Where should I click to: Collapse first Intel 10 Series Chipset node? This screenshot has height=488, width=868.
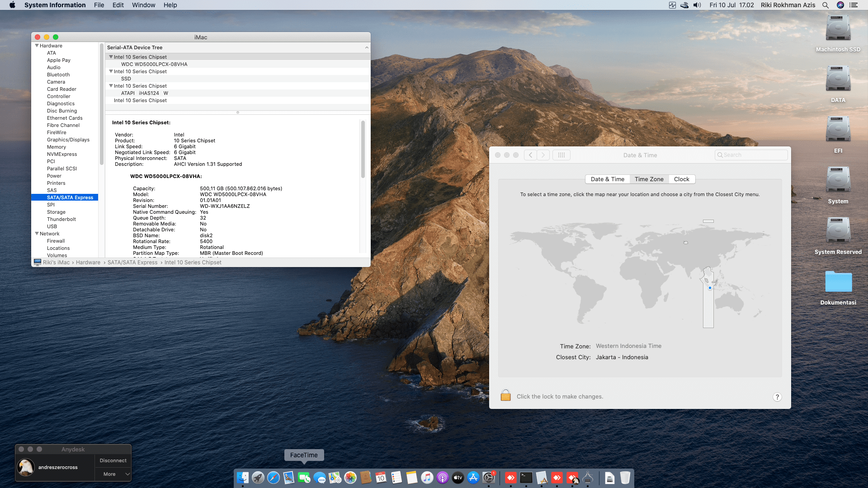111,57
